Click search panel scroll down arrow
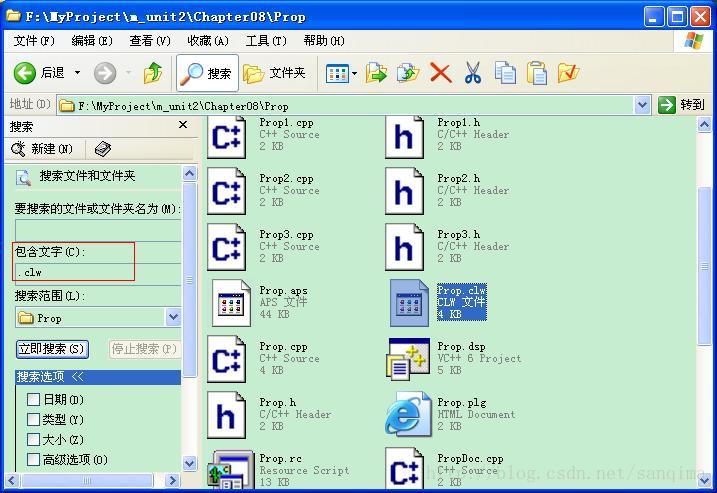The width and height of the screenshot is (717, 493). (x=190, y=463)
